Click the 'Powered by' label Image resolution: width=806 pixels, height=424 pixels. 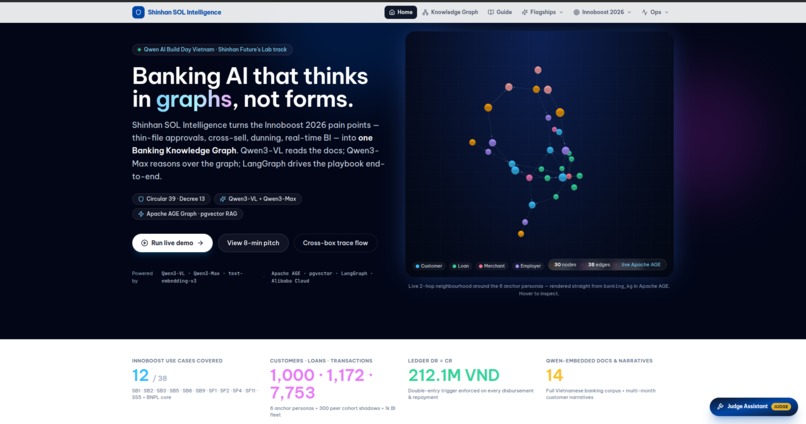[142, 277]
